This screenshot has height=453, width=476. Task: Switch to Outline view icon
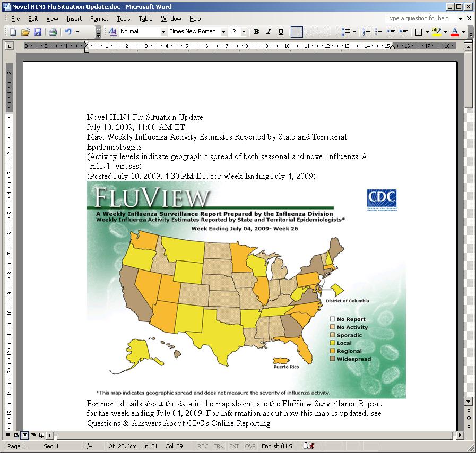point(33,435)
